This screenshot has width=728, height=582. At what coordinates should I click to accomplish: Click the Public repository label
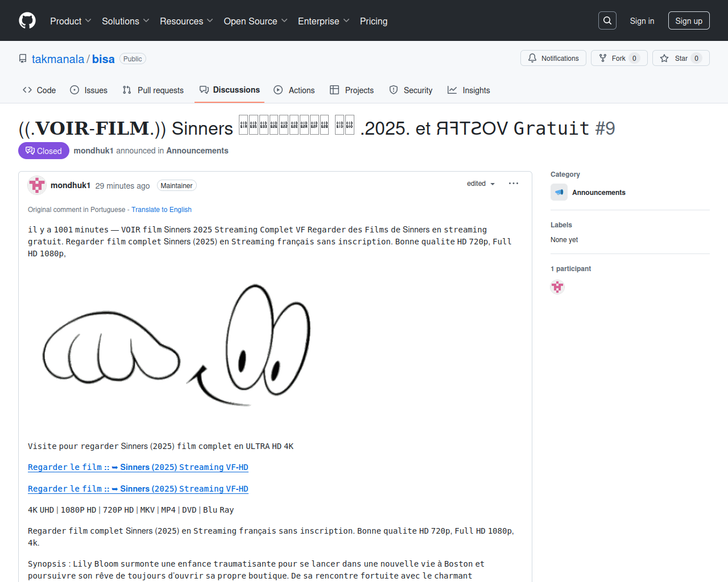(x=133, y=59)
